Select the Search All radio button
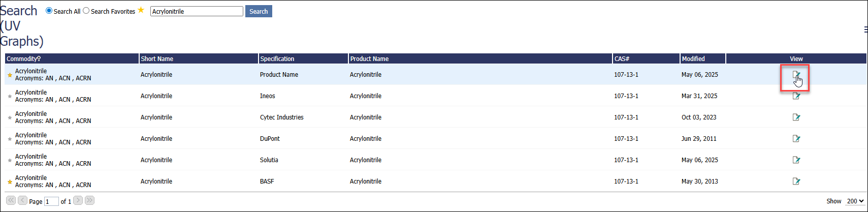868x212 pixels. 49,11
